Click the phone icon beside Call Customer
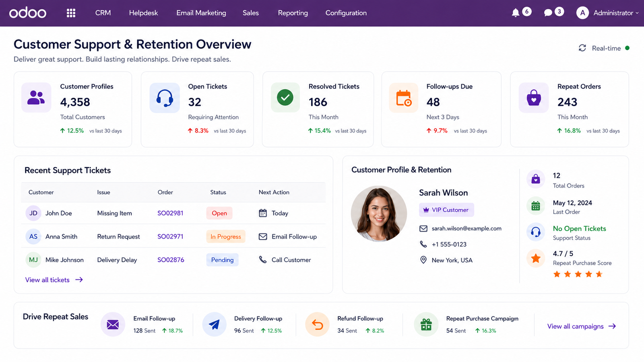Image resolution: width=644 pixels, height=362 pixels. [263, 260]
